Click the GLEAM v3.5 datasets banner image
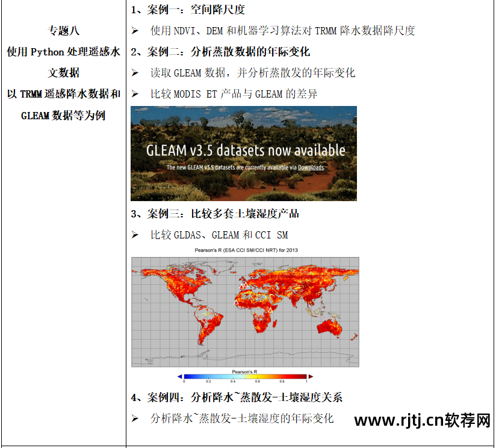 coord(244,154)
